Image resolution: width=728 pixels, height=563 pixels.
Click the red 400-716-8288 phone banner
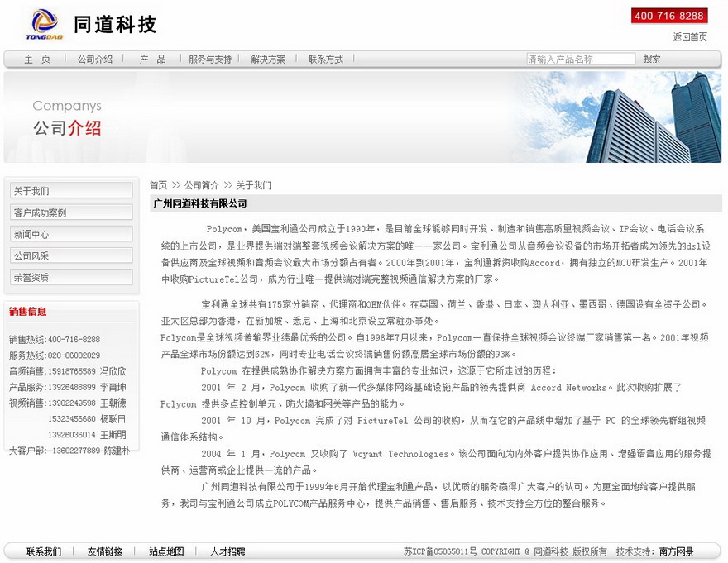669,16
